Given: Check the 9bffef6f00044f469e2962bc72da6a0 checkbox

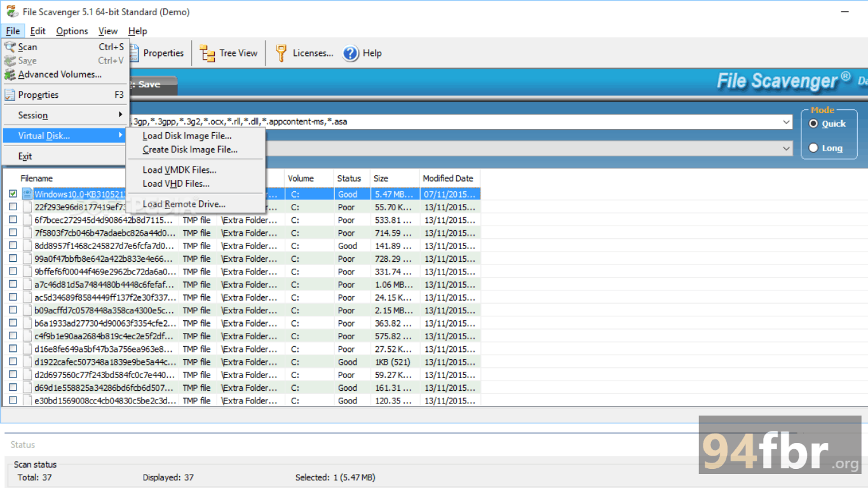Looking at the screenshot, I should click(13, 271).
